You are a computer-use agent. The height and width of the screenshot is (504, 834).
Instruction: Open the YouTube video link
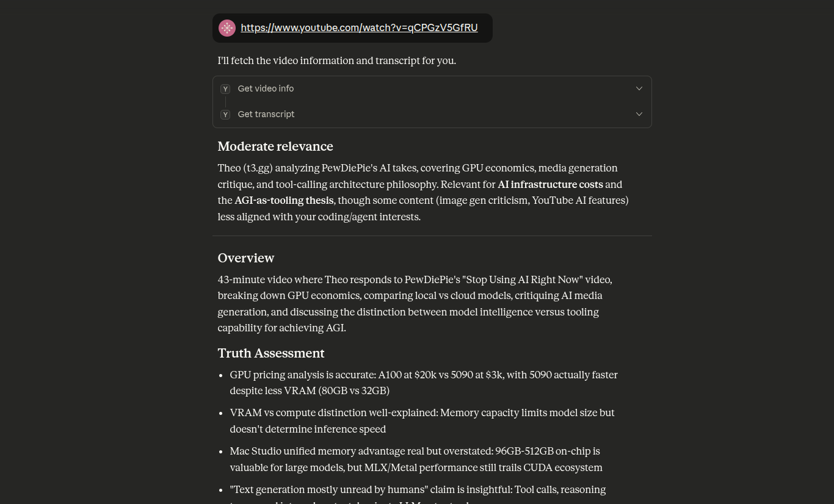click(x=359, y=27)
